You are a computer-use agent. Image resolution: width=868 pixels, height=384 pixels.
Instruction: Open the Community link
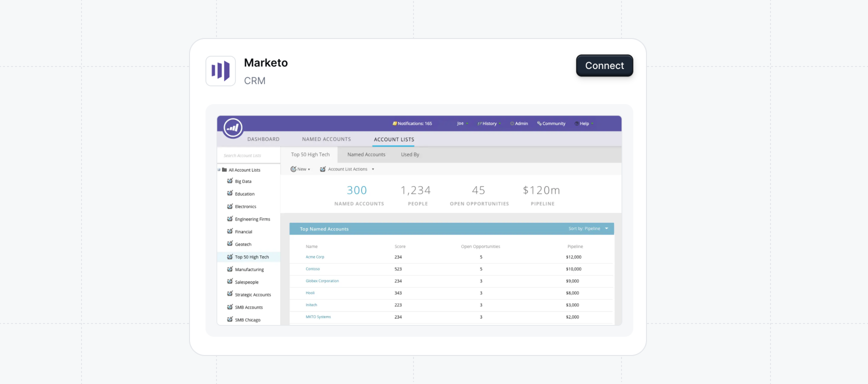tap(551, 123)
